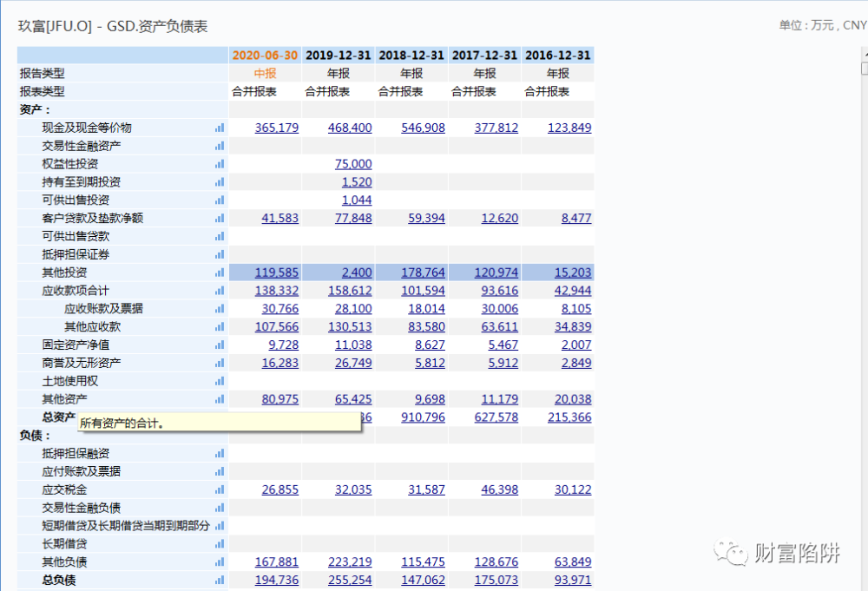868x591 pixels.
Task: Open 其他投资 value 119,585
Action: (x=277, y=273)
